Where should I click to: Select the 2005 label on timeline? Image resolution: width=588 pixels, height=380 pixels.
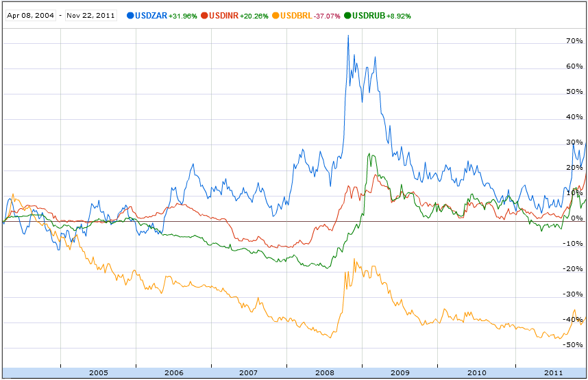[x=99, y=372]
